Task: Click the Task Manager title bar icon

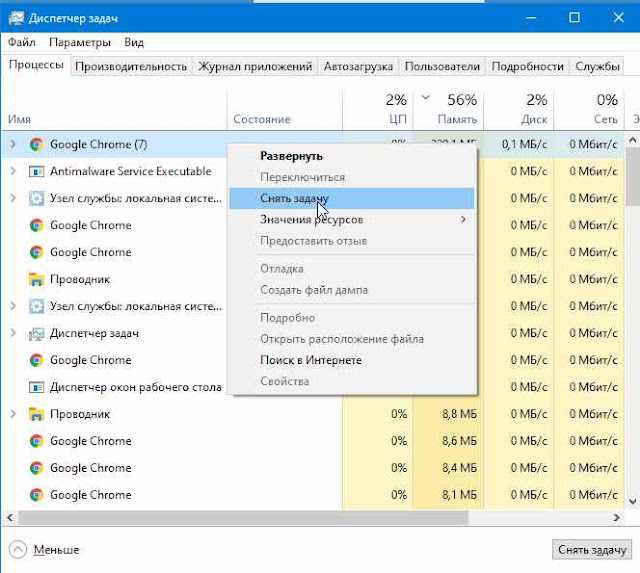Action: pos(16,18)
